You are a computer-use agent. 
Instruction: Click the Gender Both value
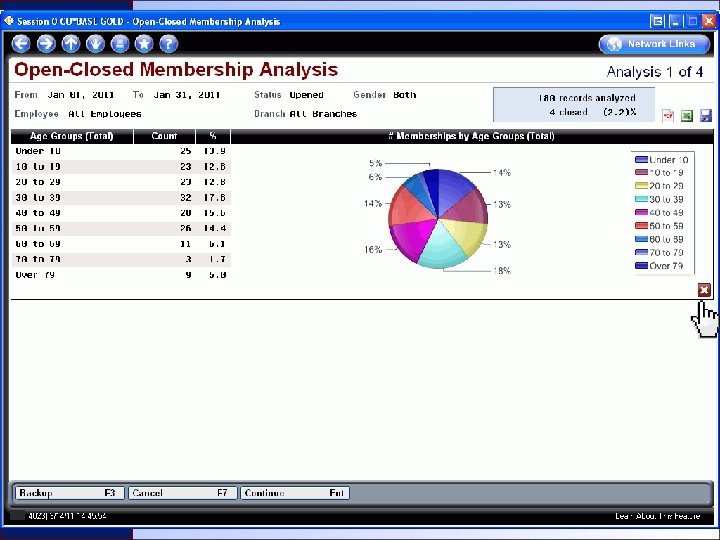pos(405,95)
